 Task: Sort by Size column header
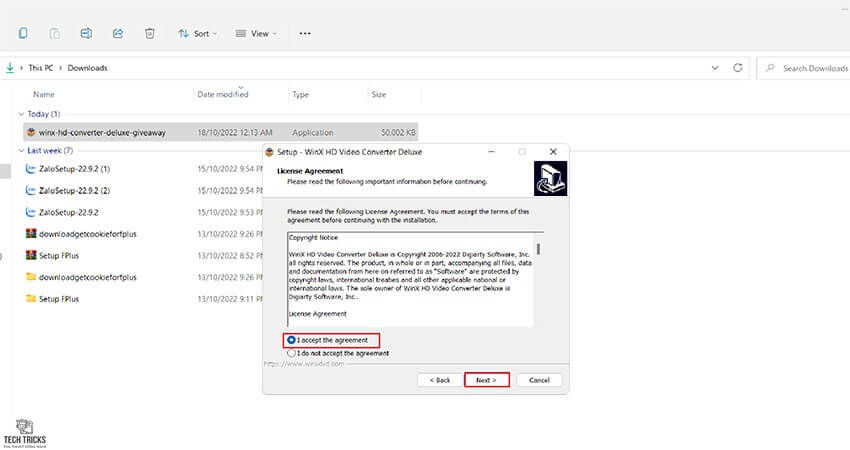379,94
